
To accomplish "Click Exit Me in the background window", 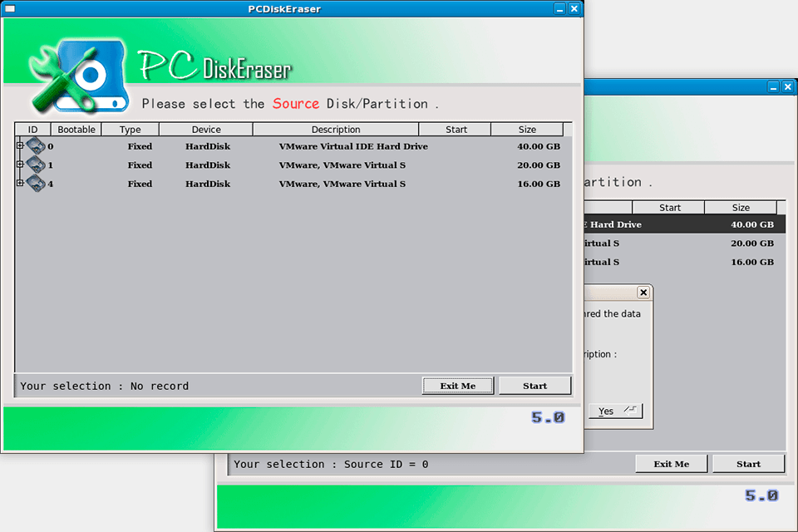I will pos(671,463).
